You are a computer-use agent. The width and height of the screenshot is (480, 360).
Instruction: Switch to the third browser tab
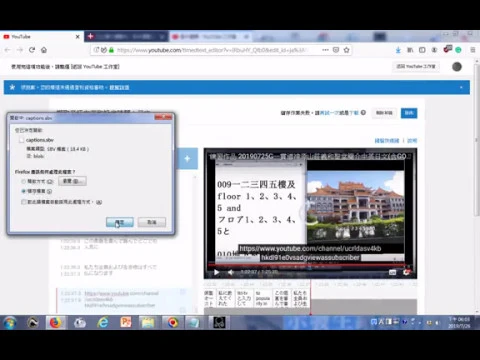pyautogui.click(x=211, y=36)
